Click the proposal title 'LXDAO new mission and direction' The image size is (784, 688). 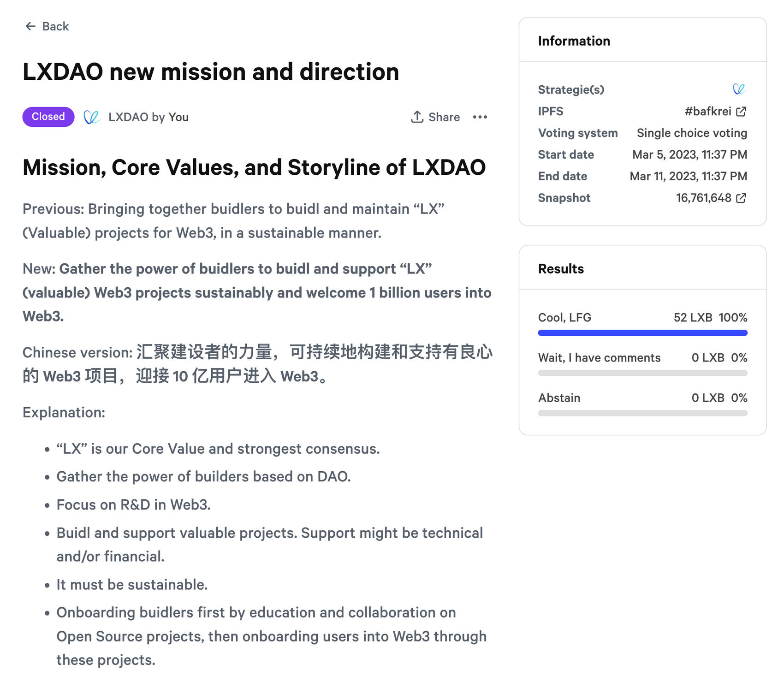(211, 72)
